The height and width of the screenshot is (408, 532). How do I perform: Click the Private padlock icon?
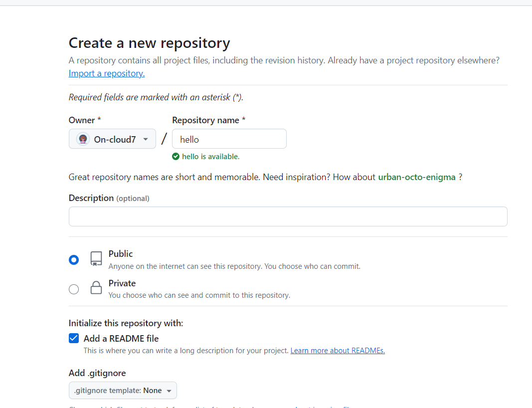click(x=96, y=288)
